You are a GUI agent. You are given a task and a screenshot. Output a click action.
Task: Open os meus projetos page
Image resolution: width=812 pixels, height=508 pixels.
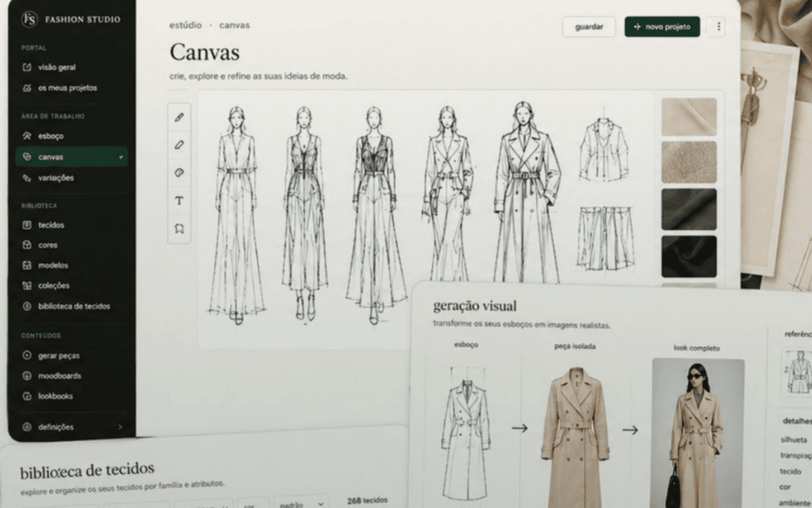[67, 88]
